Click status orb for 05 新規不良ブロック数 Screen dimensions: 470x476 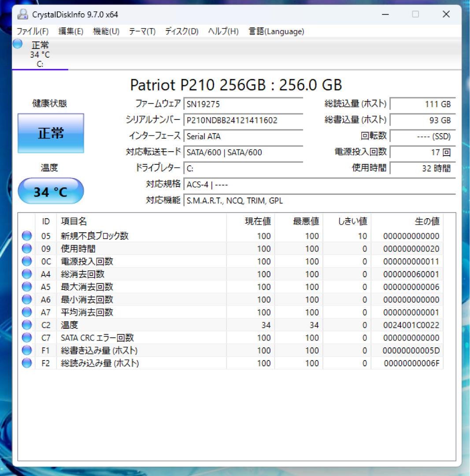click(27, 236)
